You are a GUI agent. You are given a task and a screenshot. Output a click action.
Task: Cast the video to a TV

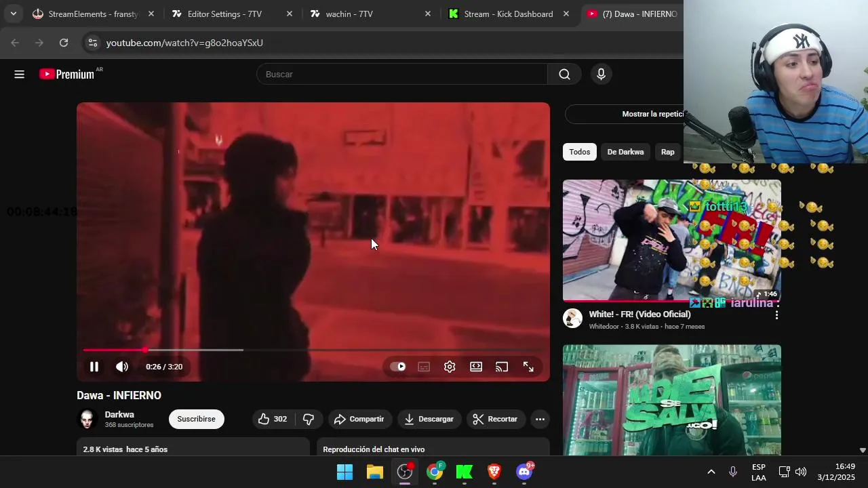(502, 367)
